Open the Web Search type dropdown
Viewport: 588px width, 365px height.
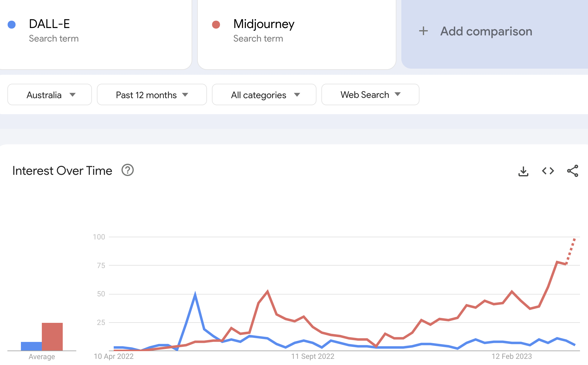click(370, 94)
